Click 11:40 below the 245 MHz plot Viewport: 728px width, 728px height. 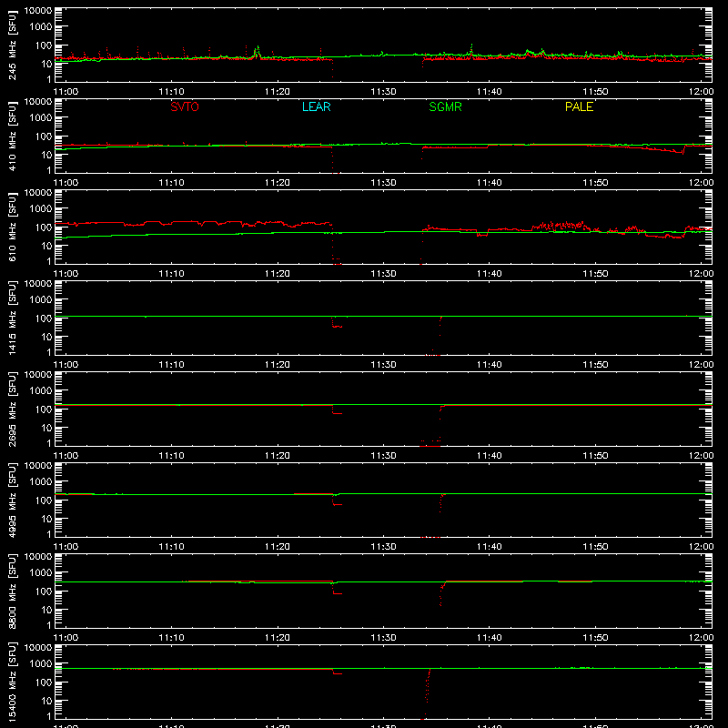point(490,92)
